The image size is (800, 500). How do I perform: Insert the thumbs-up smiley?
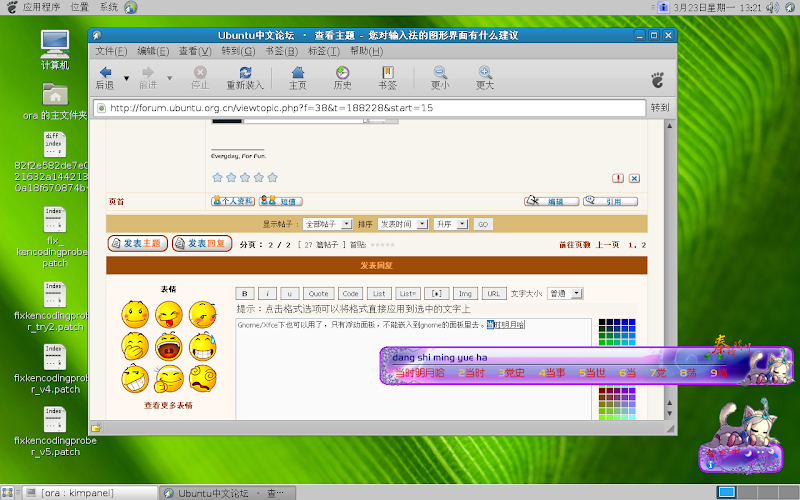tap(169, 379)
